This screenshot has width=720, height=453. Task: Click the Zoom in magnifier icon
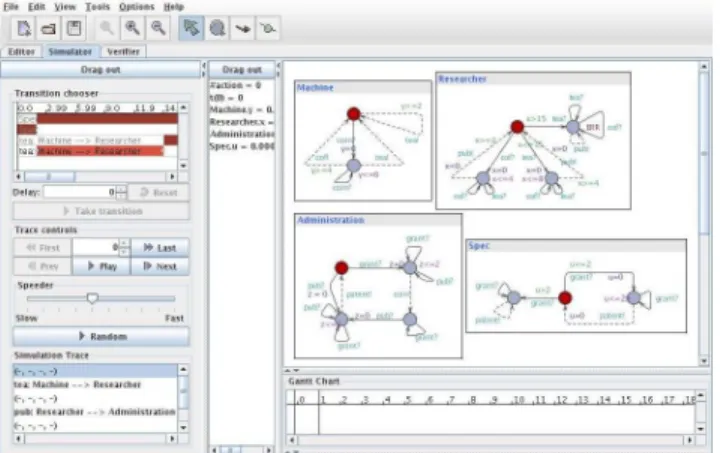tap(133, 28)
